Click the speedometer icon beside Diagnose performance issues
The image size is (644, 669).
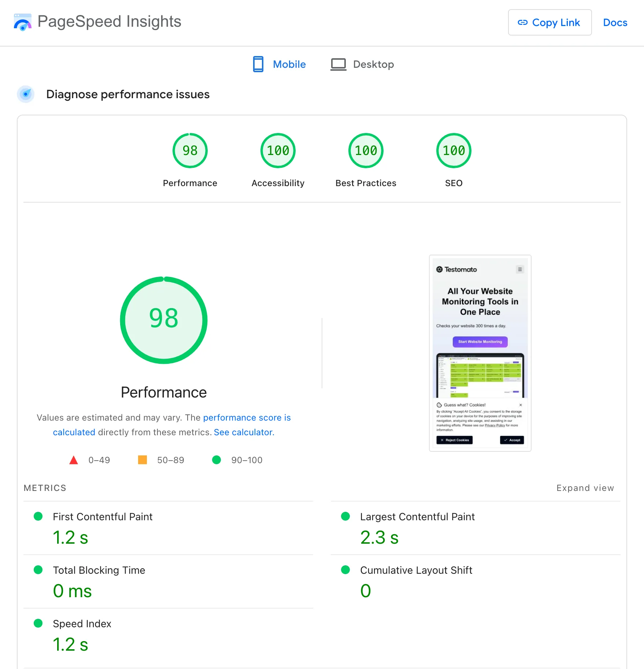point(26,94)
